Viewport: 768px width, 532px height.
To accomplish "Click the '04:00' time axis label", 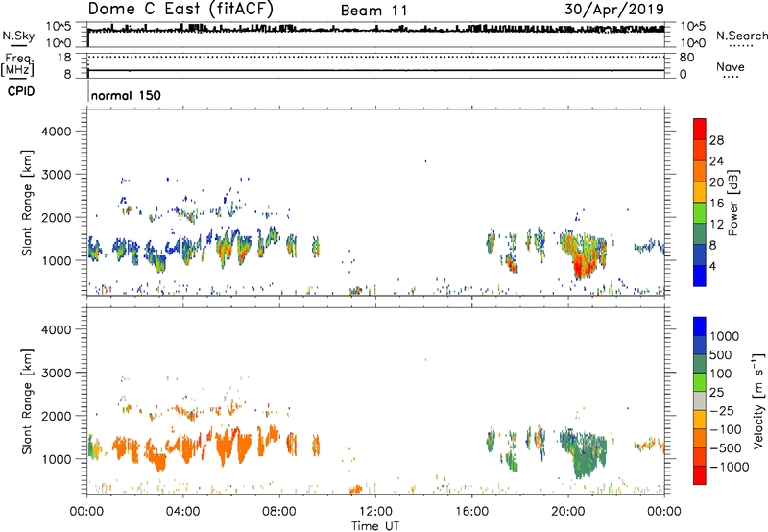I will pyautogui.click(x=182, y=512).
